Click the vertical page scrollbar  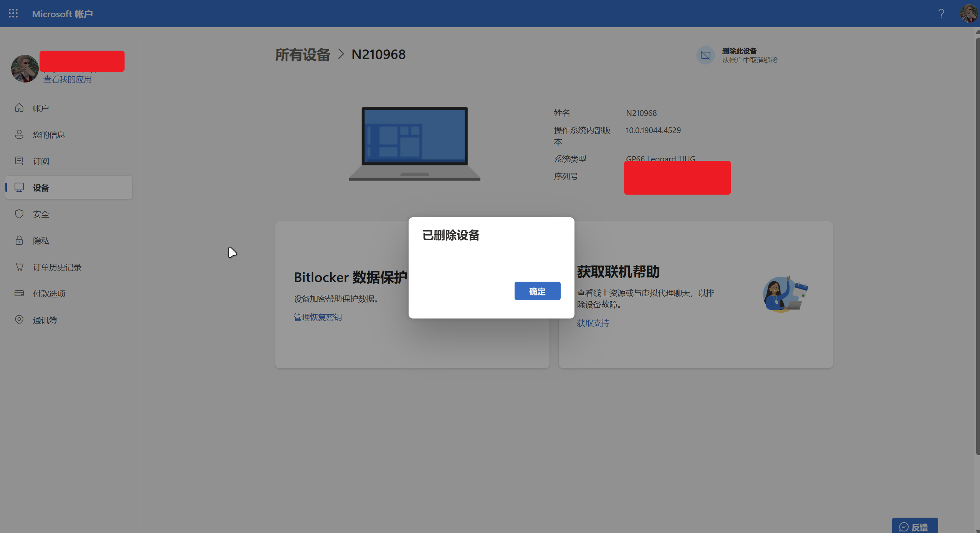[x=977, y=246]
